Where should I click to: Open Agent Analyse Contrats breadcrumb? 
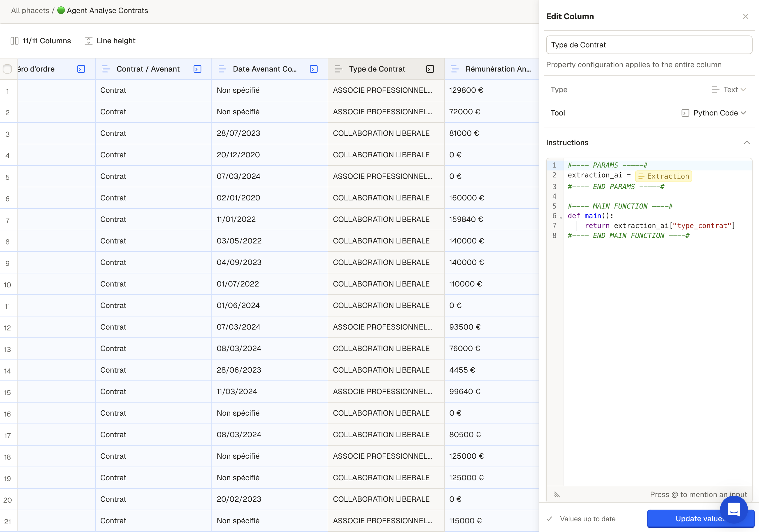click(107, 10)
